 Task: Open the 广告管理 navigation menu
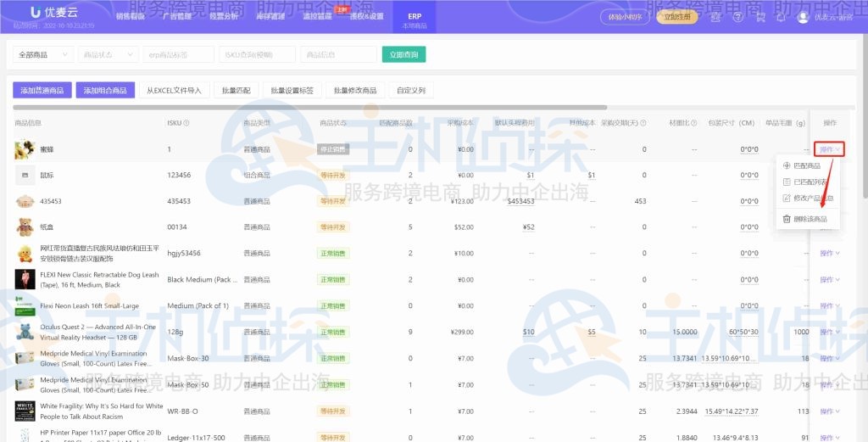pos(176,16)
